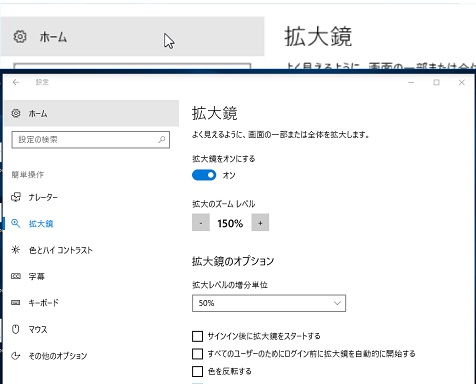
Task: Open ナレーター settings page
Action: 43,197
